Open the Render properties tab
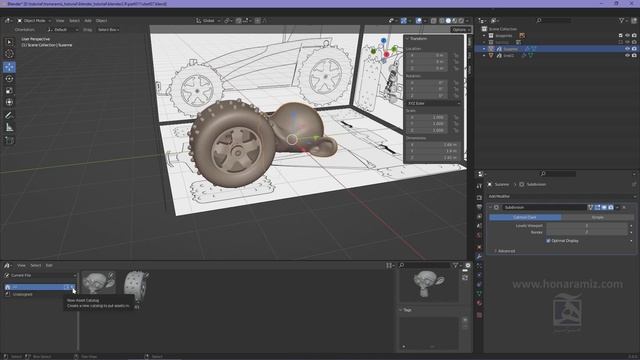The image size is (640, 360). tap(479, 198)
